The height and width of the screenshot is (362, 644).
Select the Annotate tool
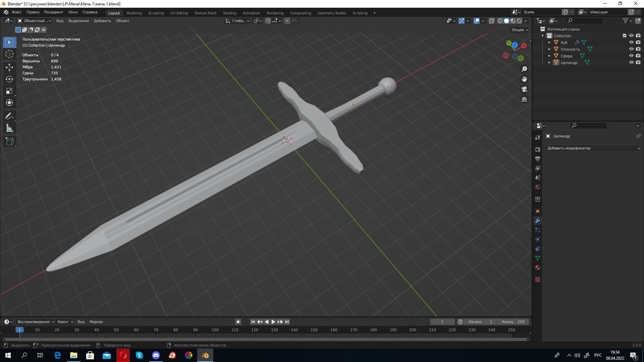click(x=9, y=116)
